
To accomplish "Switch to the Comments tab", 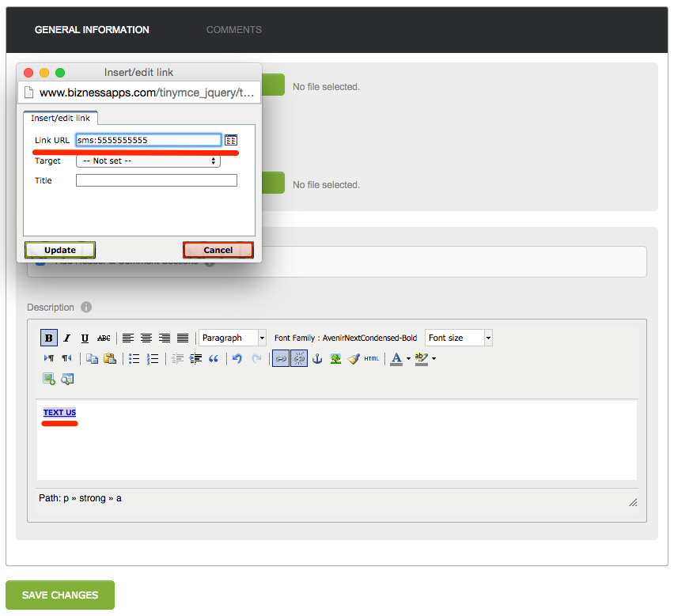I will tap(233, 30).
